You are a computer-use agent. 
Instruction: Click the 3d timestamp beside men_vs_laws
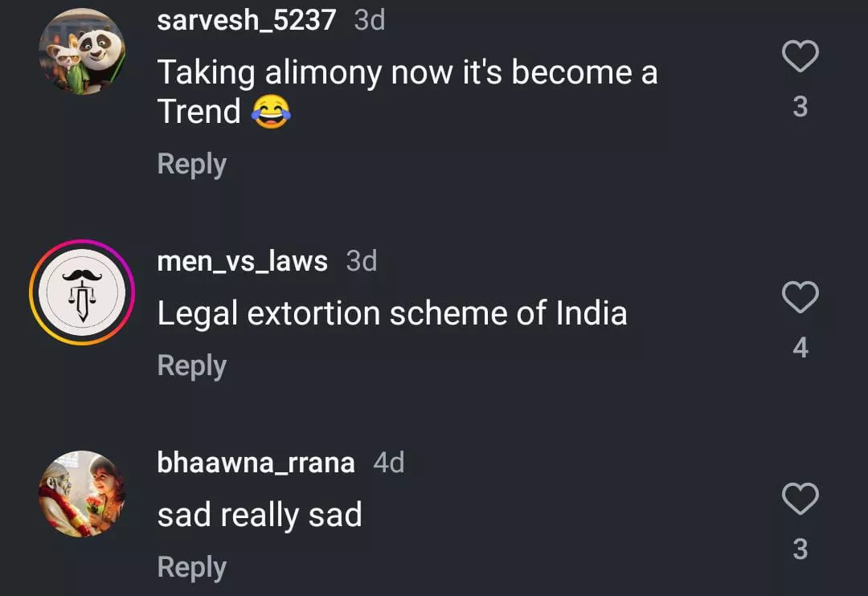(x=362, y=261)
